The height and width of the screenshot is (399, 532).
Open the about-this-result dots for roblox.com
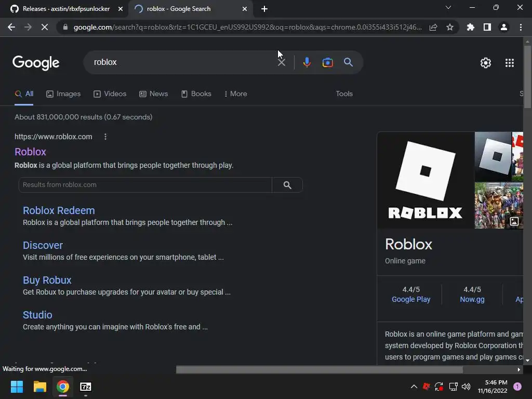(x=105, y=137)
